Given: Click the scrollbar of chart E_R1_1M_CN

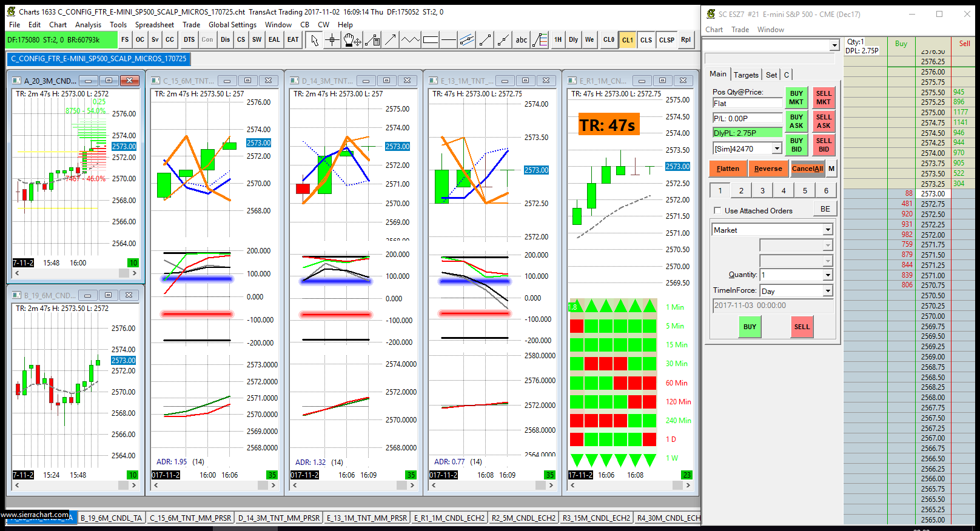Looking at the screenshot, I should pyautogui.click(x=630, y=485).
